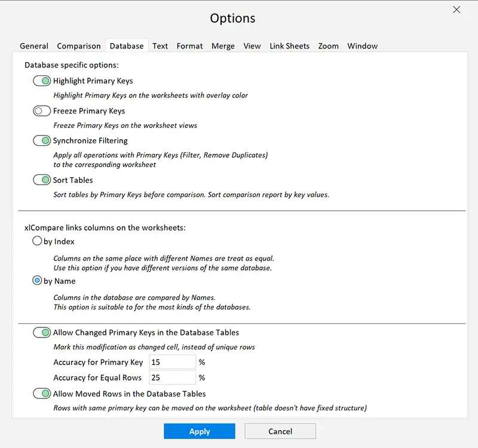Switch to the General tab

pos(34,46)
